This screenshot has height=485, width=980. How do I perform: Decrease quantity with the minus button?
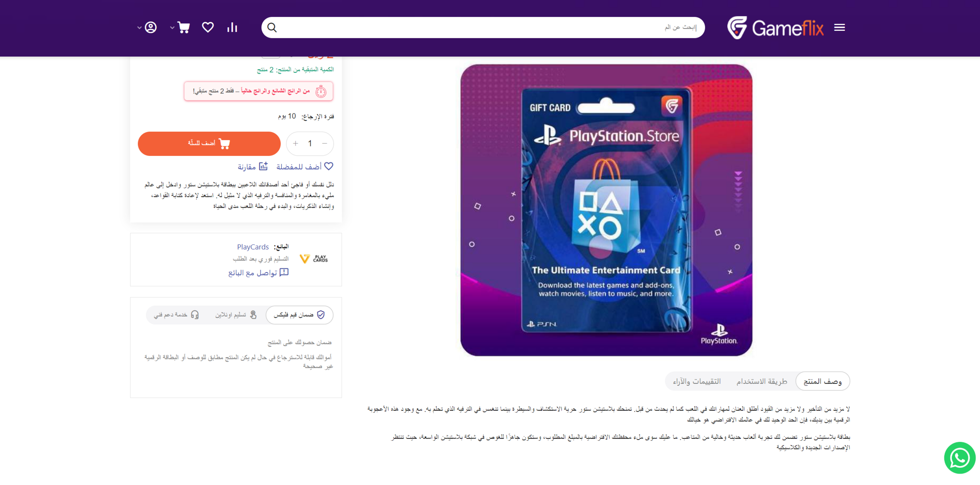325,143
